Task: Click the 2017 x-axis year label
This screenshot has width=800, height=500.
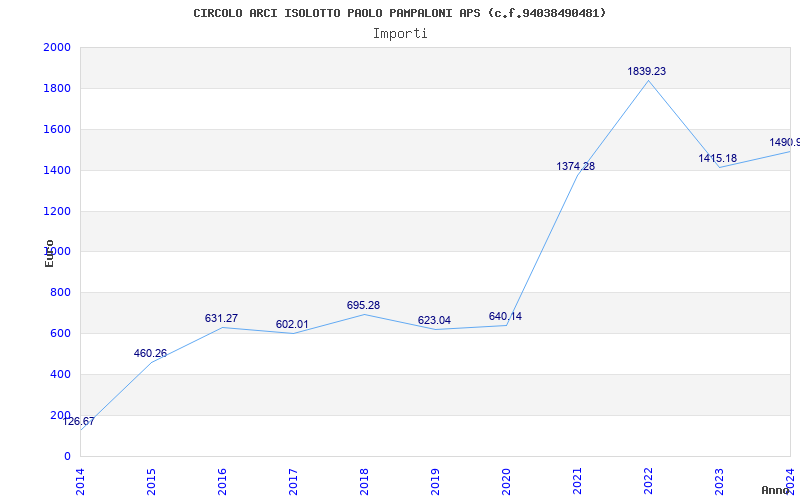Action: click(x=293, y=482)
